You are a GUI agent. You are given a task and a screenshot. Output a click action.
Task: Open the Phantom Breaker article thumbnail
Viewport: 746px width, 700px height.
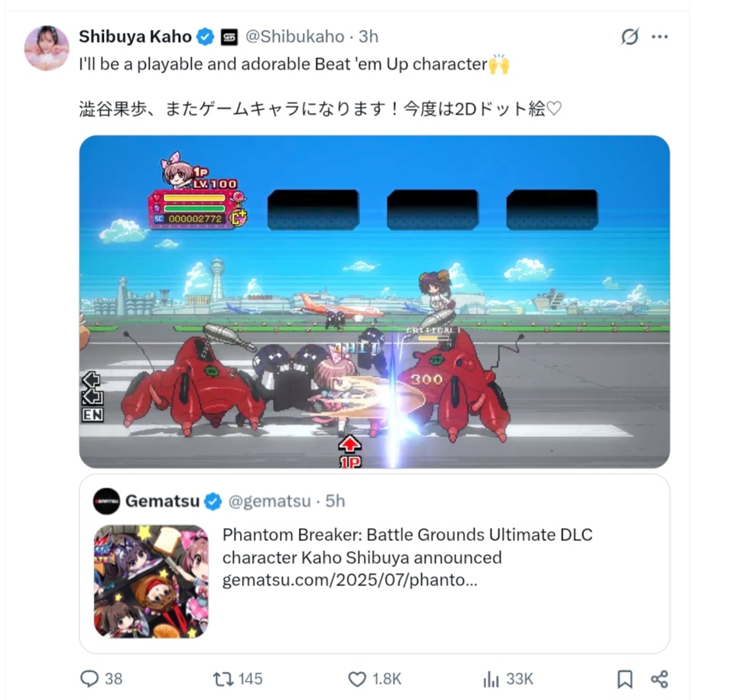tap(151, 581)
